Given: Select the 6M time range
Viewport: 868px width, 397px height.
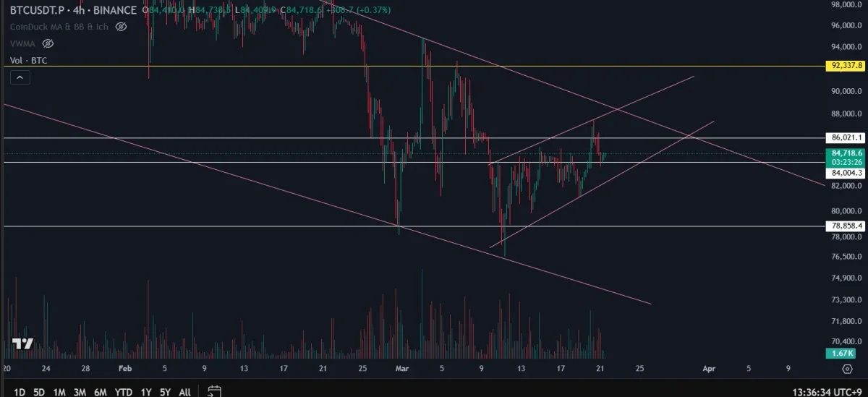Looking at the screenshot, I should (101, 392).
